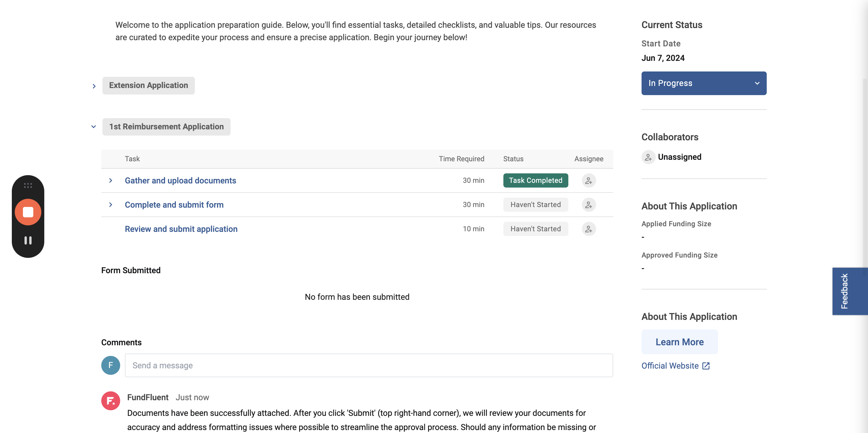868x433 pixels.
Task: Stop the screen recording with red button
Action: [x=28, y=212]
